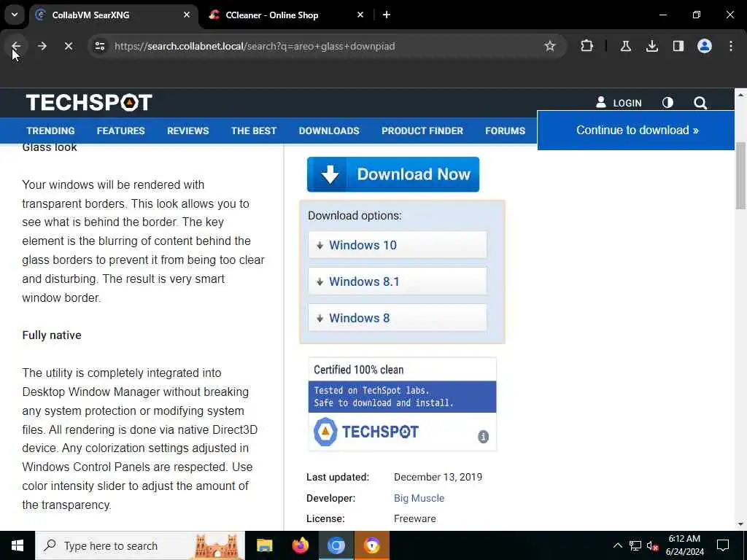Screen dimensions: 747x560
Task: Open the FORUMS menu
Action: (505, 131)
